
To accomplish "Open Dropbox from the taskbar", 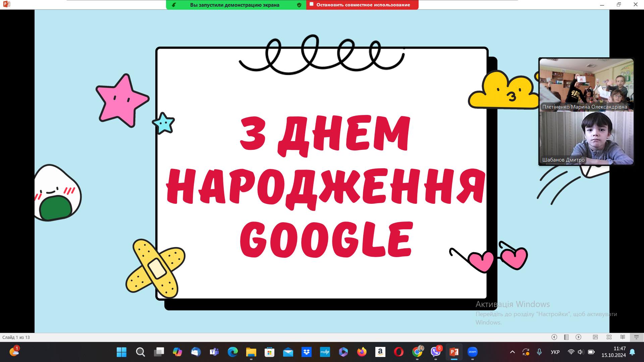I will pos(306,352).
